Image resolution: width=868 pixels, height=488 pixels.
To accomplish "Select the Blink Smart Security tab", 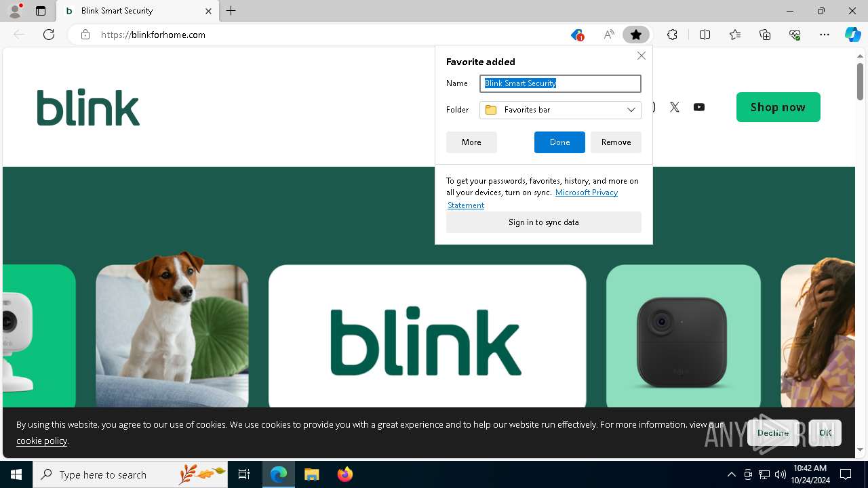I will click(x=138, y=11).
